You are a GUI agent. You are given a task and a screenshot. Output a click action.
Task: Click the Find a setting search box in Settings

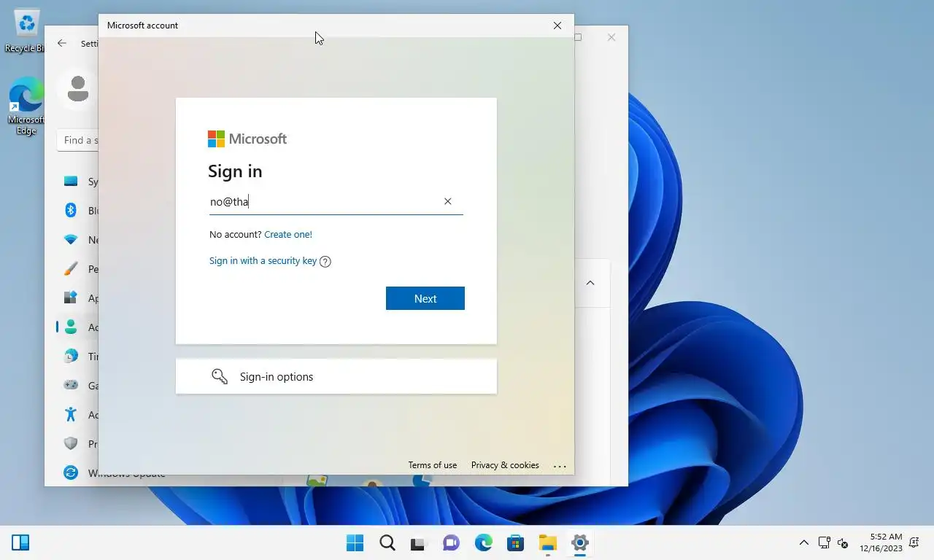(x=78, y=140)
